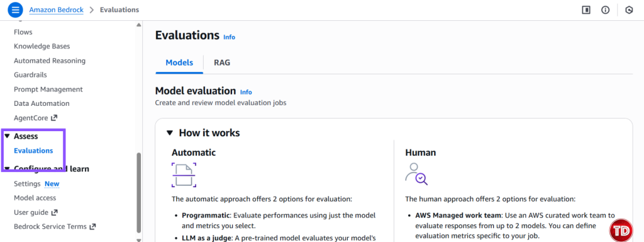Screen dimensions: 644x242
Task: Click the Automatic heading text
Action: click(x=194, y=153)
